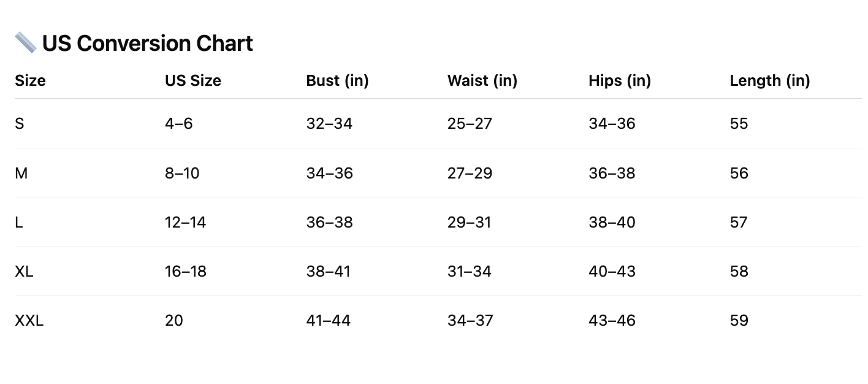The height and width of the screenshot is (384, 868).
Task: Select the XL size row label
Action: 24,271
